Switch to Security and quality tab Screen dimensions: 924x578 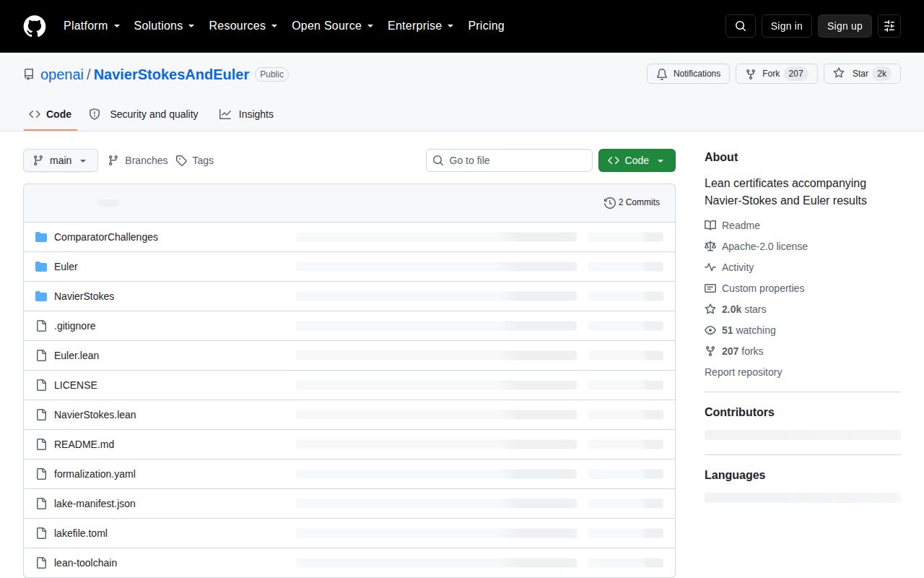pyautogui.click(x=144, y=114)
